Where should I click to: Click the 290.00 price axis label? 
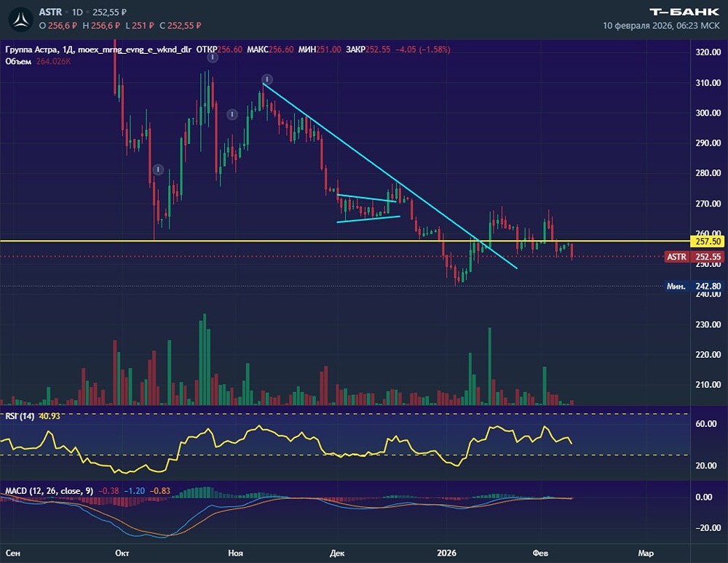coord(708,143)
